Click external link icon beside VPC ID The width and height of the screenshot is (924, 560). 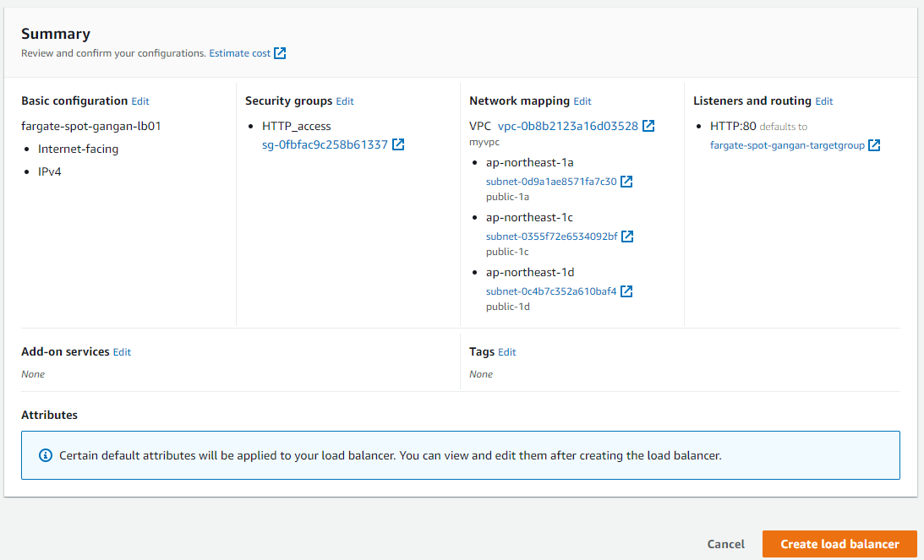(x=648, y=126)
